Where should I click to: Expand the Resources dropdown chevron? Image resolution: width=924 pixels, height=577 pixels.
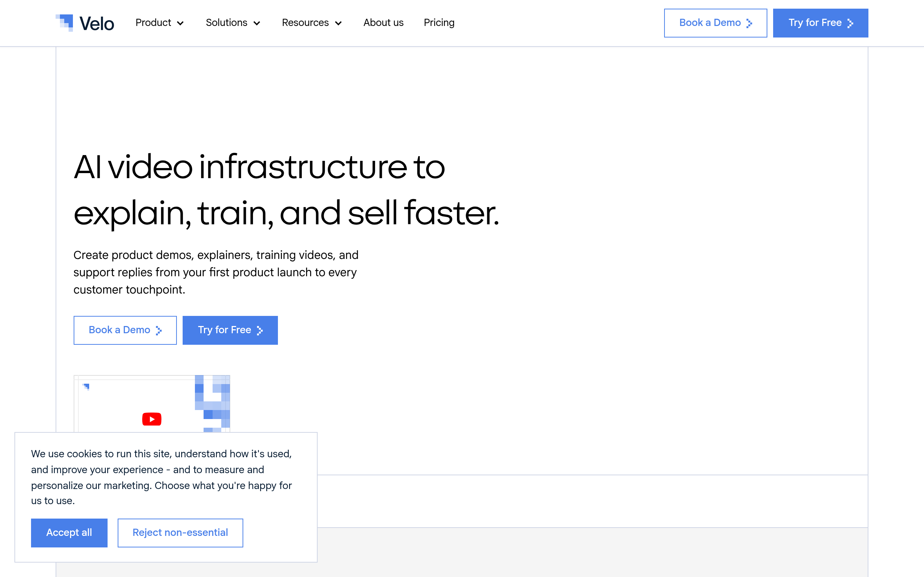click(338, 23)
